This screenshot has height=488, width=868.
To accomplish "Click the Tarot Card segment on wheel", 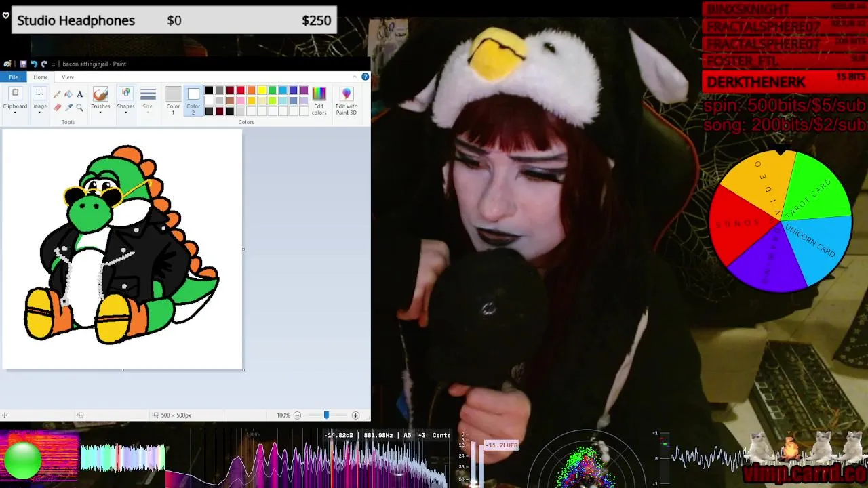I will pyautogui.click(x=817, y=190).
